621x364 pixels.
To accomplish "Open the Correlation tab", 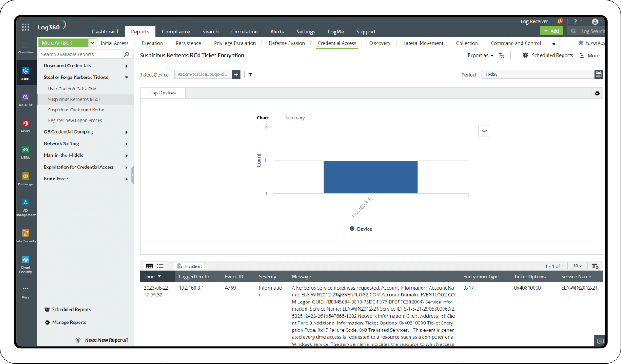I will point(244,32).
